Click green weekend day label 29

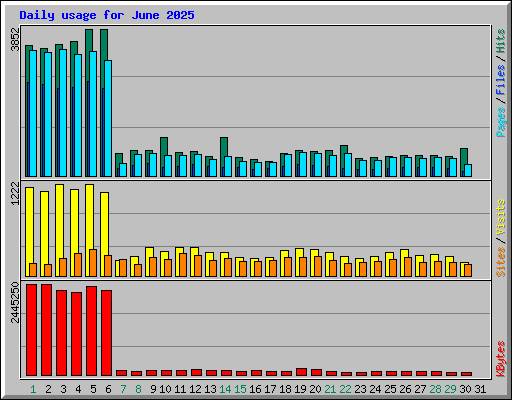(450, 389)
